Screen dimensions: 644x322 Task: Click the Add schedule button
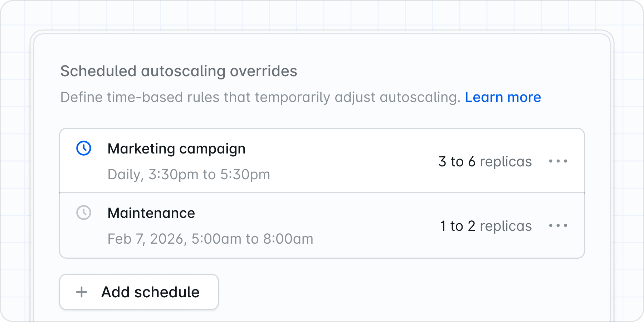coord(139,292)
